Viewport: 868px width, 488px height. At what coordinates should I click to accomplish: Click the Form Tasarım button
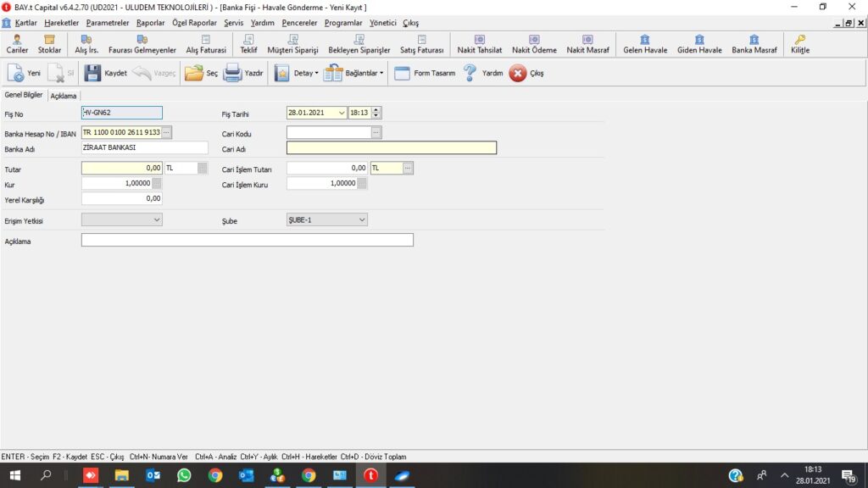[426, 73]
